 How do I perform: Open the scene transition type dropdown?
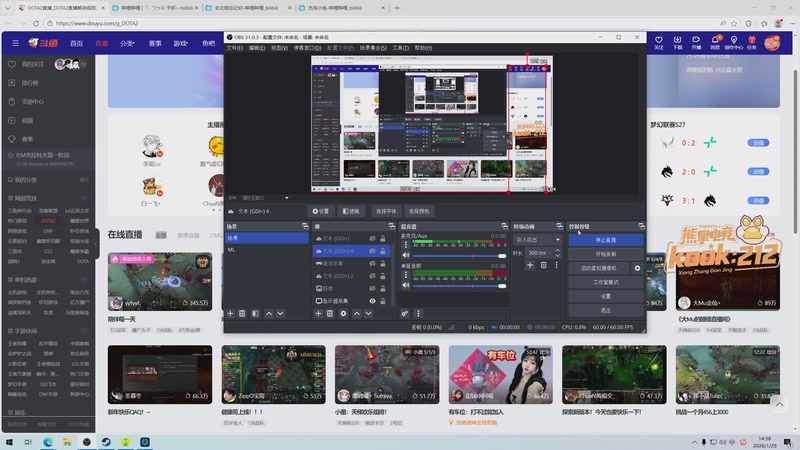click(537, 239)
